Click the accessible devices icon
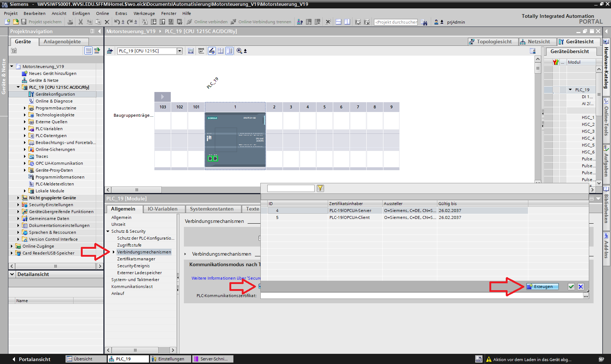This screenshot has height=364, width=611. [x=300, y=22]
